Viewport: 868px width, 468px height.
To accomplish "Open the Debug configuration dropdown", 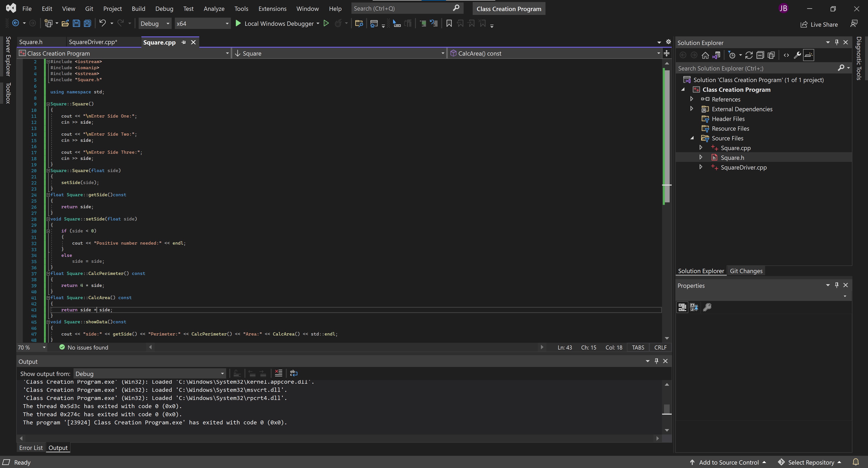I will coord(155,24).
